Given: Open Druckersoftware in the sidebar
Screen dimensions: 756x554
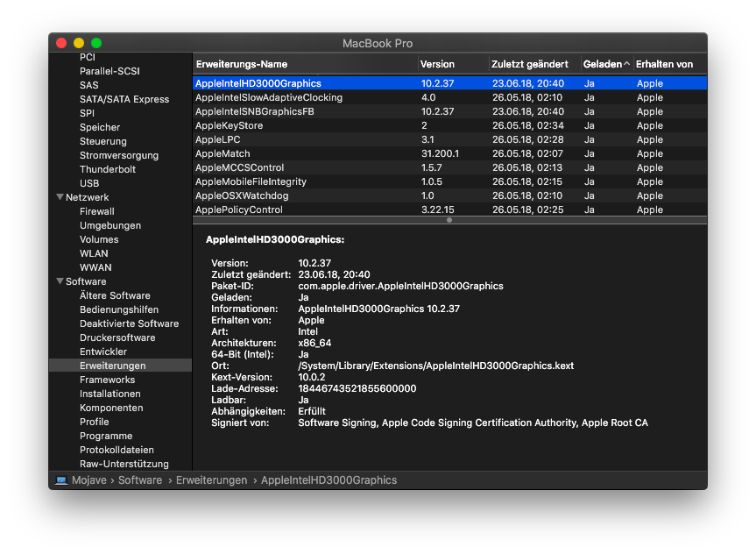Looking at the screenshot, I should click(x=117, y=337).
